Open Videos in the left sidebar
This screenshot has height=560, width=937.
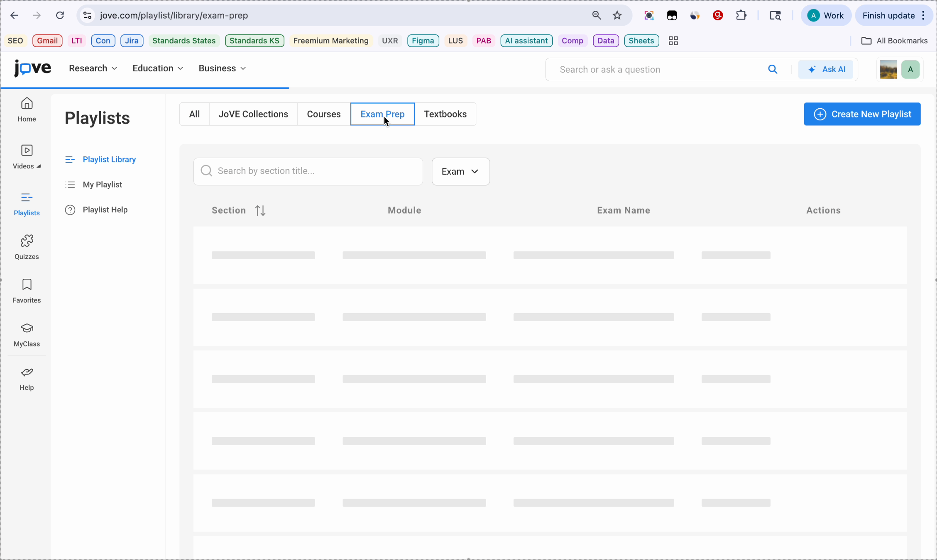pos(27,157)
